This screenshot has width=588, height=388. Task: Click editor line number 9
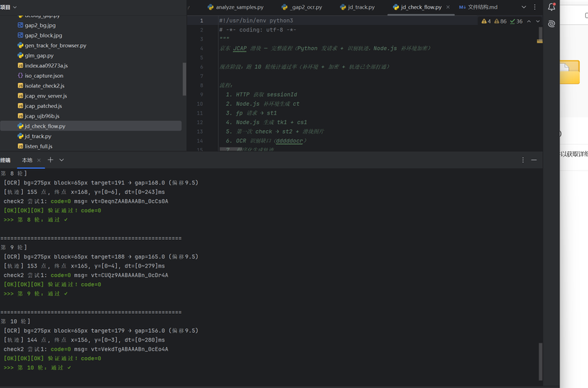point(201,95)
